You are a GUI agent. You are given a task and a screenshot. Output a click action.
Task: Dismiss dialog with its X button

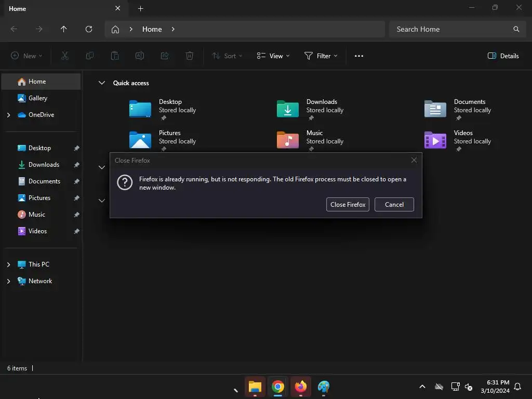click(x=414, y=160)
